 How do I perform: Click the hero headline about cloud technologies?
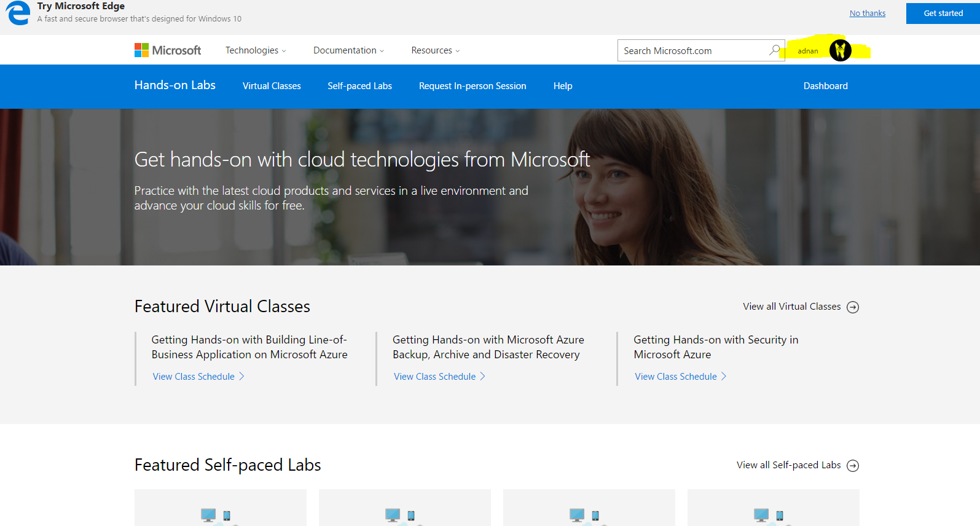pyautogui.click(x=362, y=160)
